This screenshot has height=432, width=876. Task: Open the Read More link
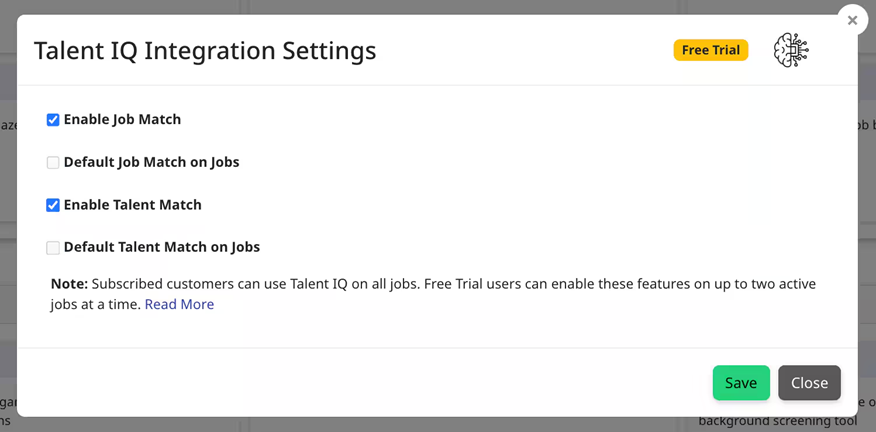(179, 304)
